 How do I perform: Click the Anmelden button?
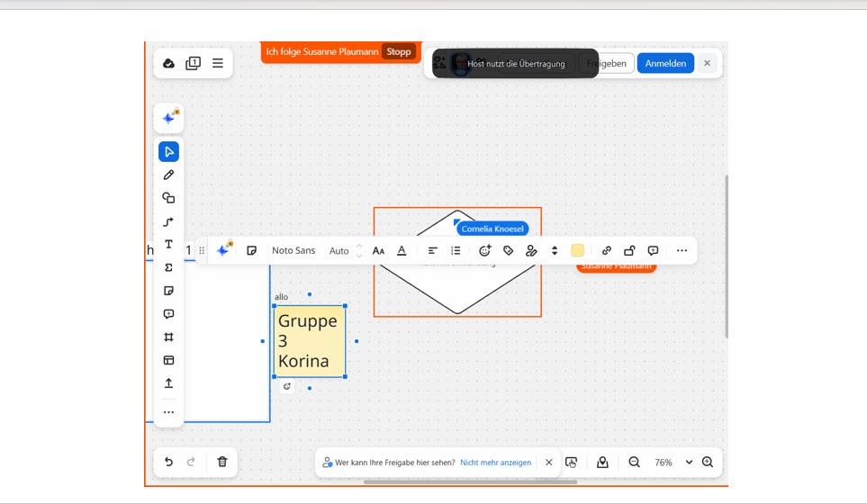click(665, 63)
